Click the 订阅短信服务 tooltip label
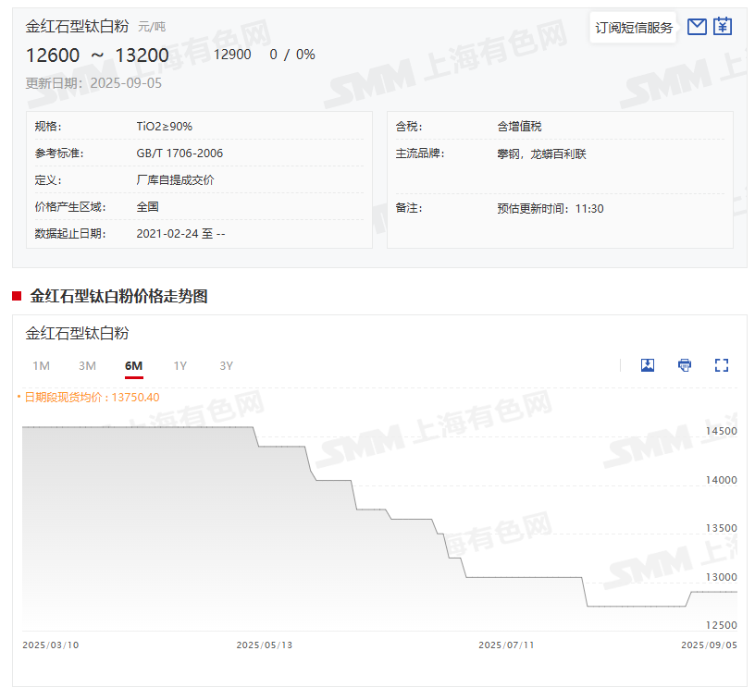Viewport: 755px width, 700px height. 634,28
